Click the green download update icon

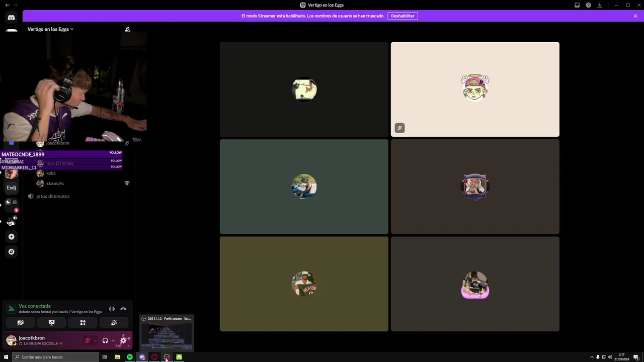(600, 5)
